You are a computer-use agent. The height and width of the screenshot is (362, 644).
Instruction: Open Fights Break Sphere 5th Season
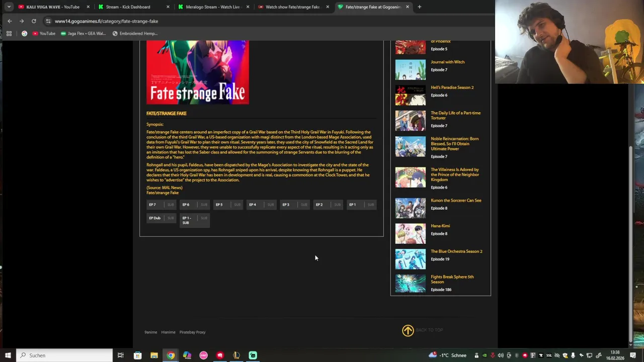(452, 279)
